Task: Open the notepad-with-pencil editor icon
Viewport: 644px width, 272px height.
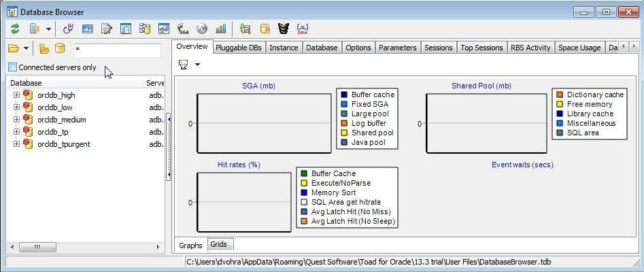Action: tap(106, 29)
